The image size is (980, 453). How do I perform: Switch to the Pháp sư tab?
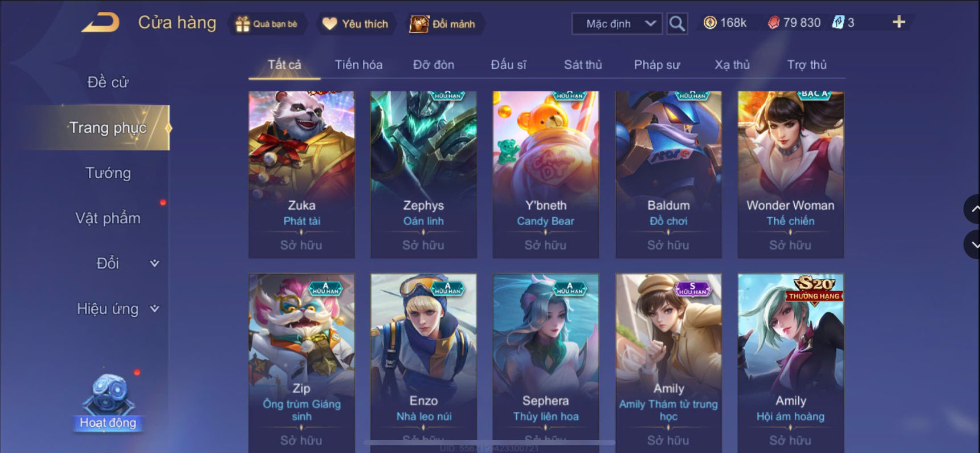(657, 65)
